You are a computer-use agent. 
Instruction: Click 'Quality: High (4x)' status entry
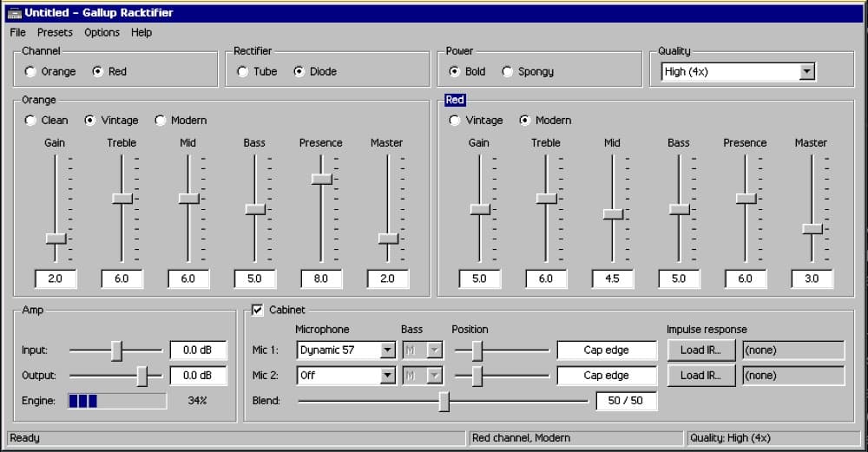click(730, 438)
